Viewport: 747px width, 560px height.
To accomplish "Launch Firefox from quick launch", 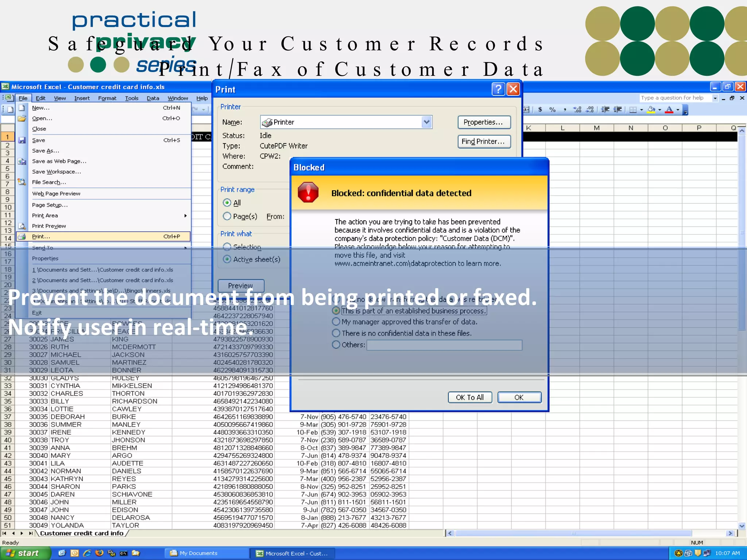I will point(99,553).
